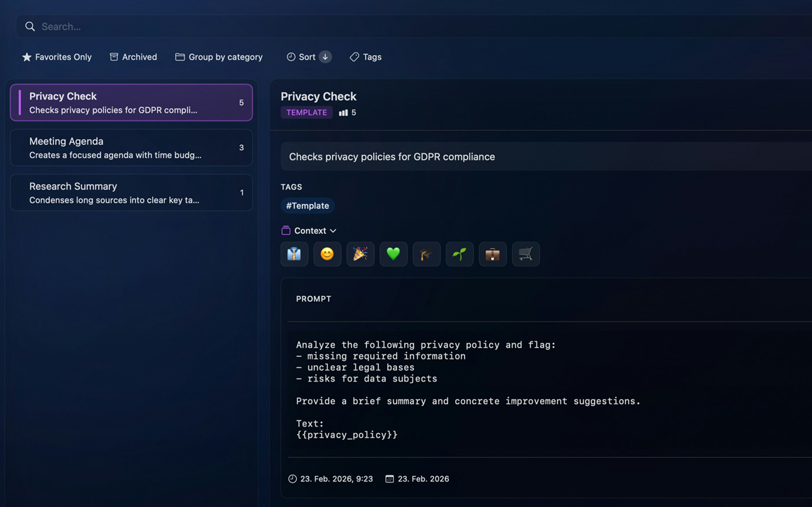Pick the green heart context icon
This screenshot has height=507, width=812.
click(x=393, y=254)
